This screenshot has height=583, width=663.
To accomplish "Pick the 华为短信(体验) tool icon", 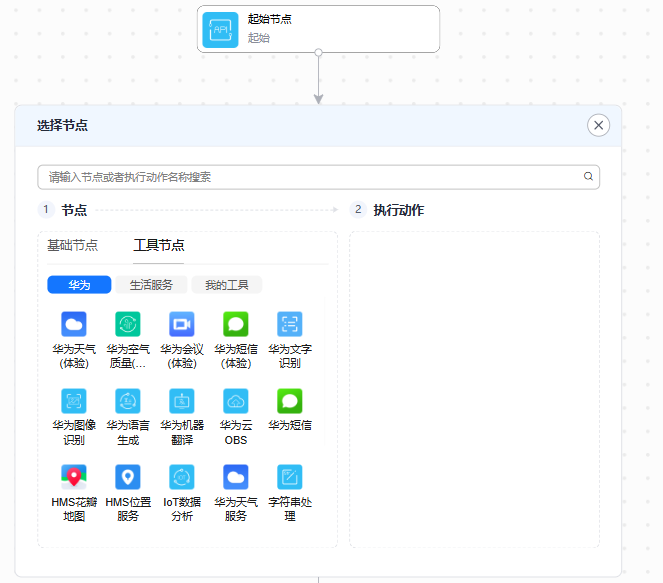I will click(x=236, y=324).
